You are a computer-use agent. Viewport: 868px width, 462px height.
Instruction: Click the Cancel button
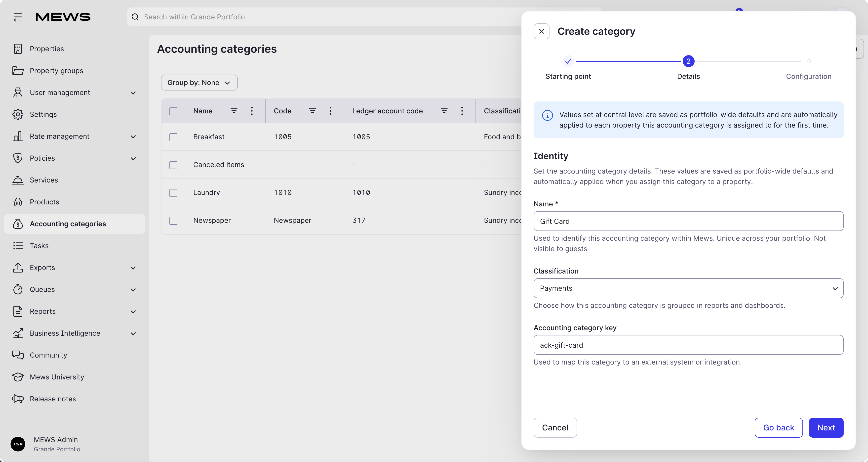point(555,428)
